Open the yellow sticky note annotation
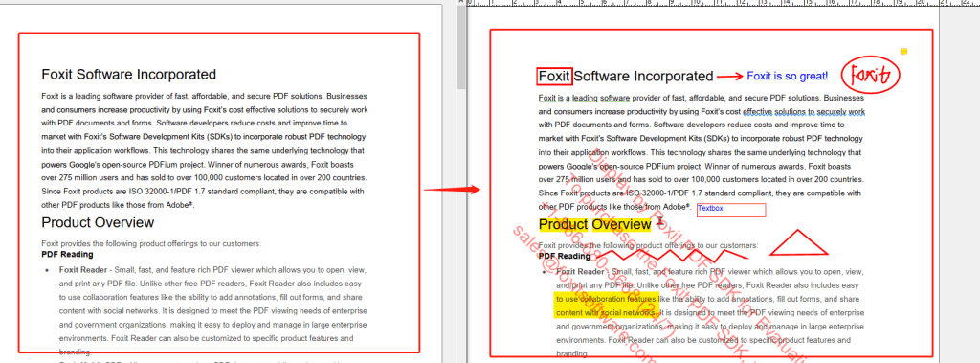Image resolution: width=980 pixels, height=363 pixels. pos(903,52)
